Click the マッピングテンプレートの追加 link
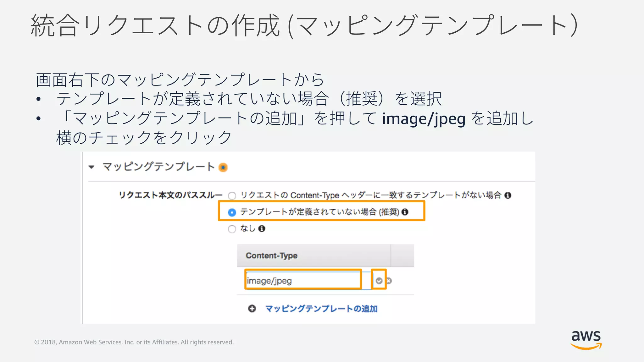644x362 pixels. click(321, 309)
